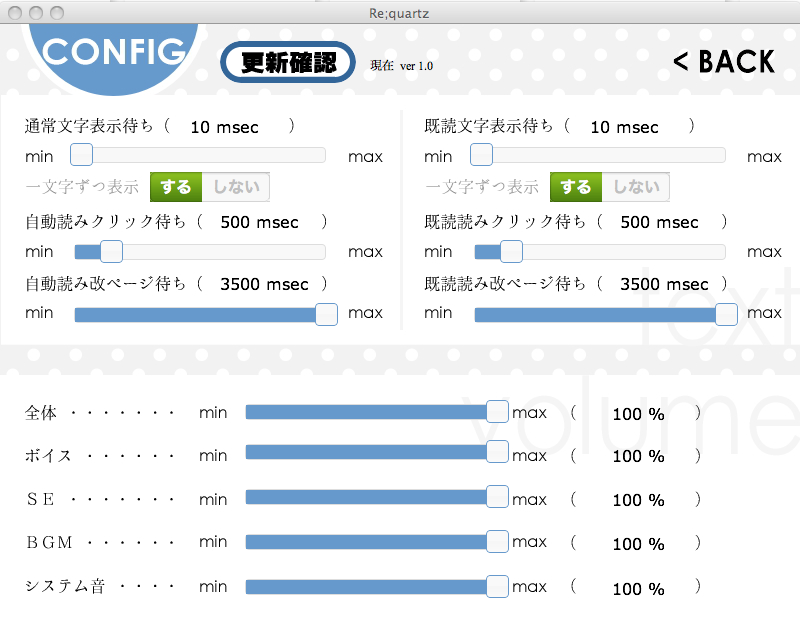This screenshot has height=624, width=800.
Task: Click the max label of 通常文字表示待ち slider
Action: tap(365, 157)
